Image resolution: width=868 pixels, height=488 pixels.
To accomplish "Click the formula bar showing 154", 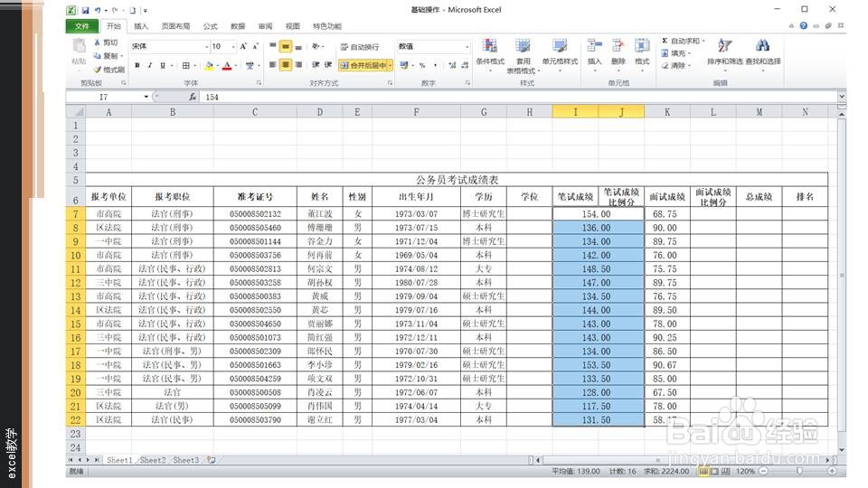I will pyautogui.click(x=518, y=97).
